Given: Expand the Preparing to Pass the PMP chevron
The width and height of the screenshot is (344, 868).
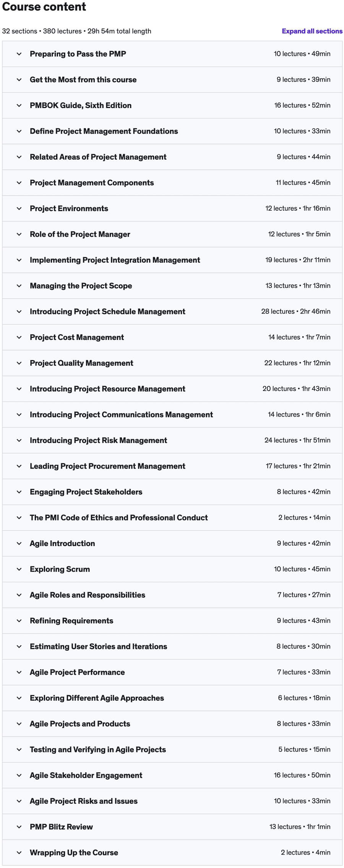Looking at the screenshot, I should [19, 54].
